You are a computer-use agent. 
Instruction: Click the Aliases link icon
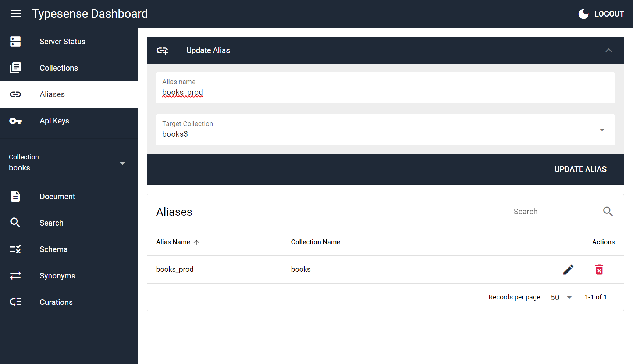pos(15,94)
